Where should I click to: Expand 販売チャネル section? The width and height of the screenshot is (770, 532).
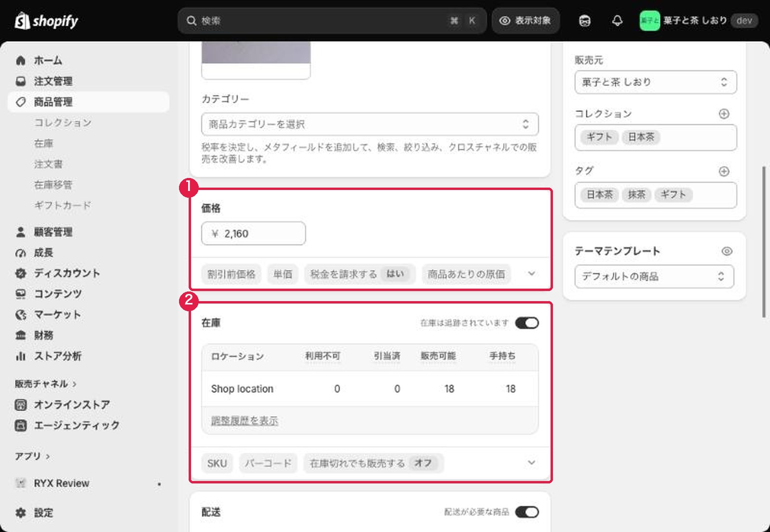point(46,384)
